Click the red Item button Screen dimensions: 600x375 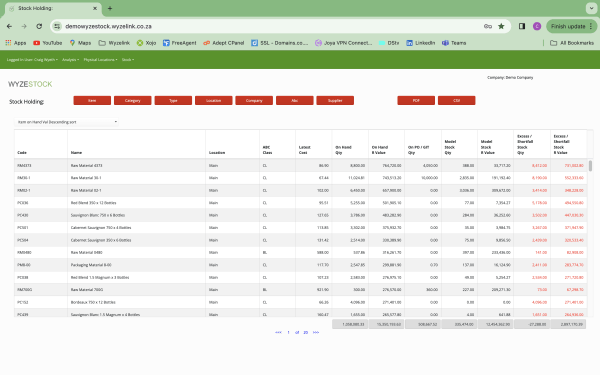(92, 101)
